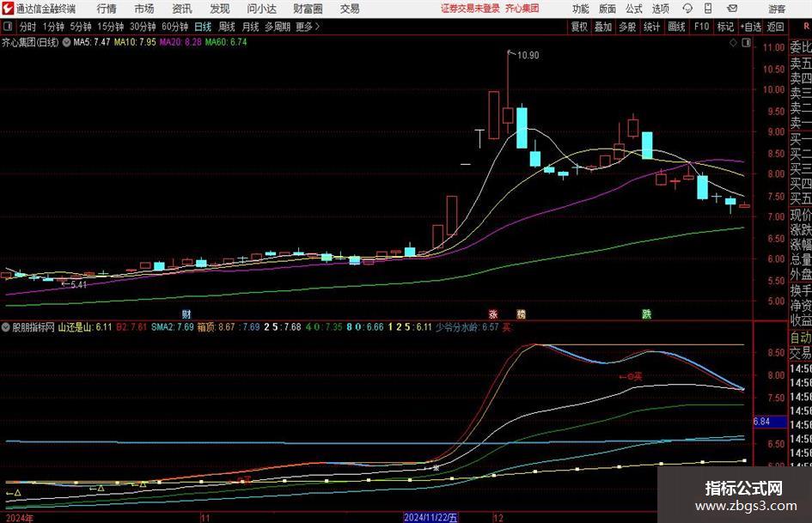
Task: Open the 公式 menu
Action: (634, 9)
